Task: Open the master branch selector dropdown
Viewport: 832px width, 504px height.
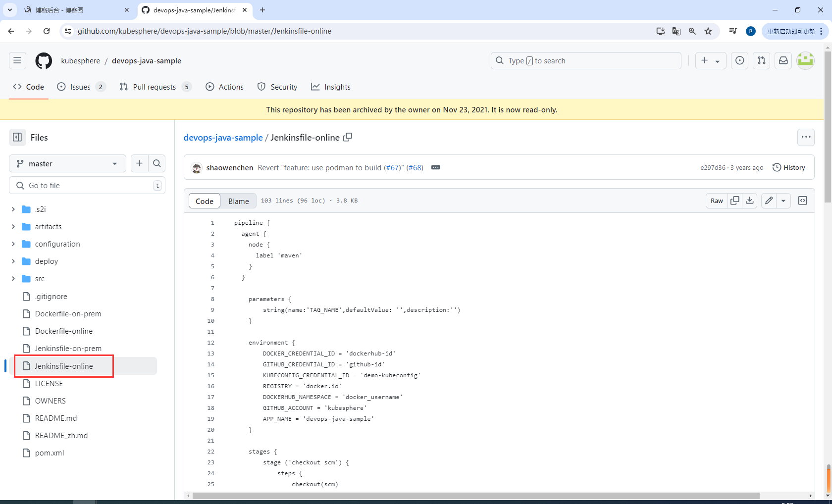Action: 67,163
